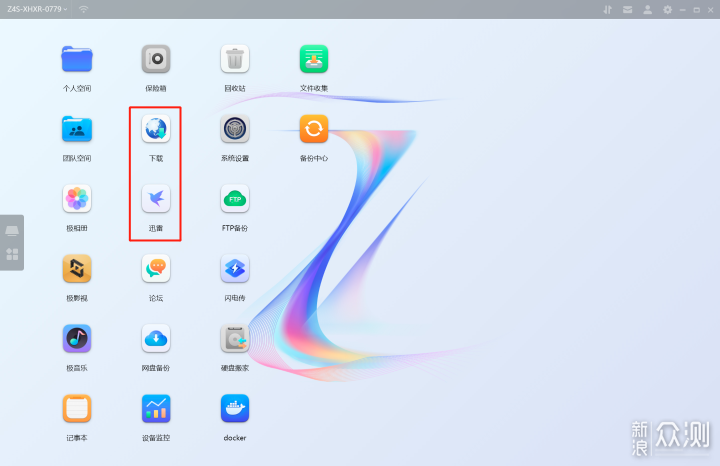720x466 pixels.
Task: Open the 团队空间 team space folder
Action: pos(77,129)
